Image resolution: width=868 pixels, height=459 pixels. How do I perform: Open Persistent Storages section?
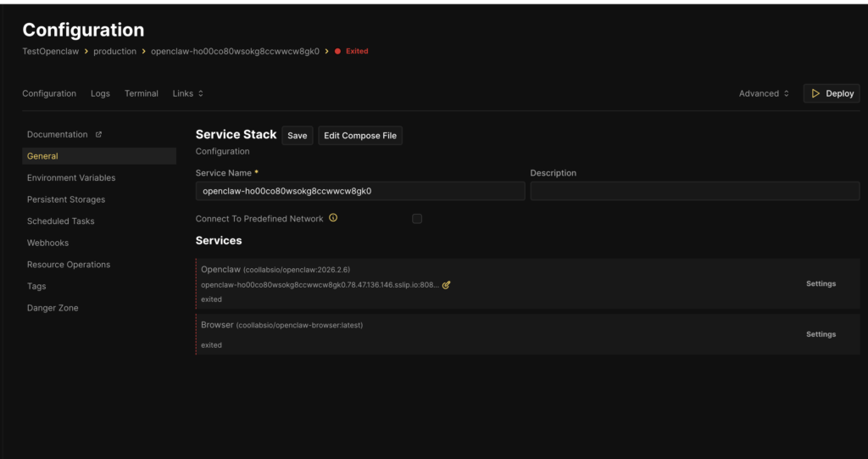tap(66, 199)
